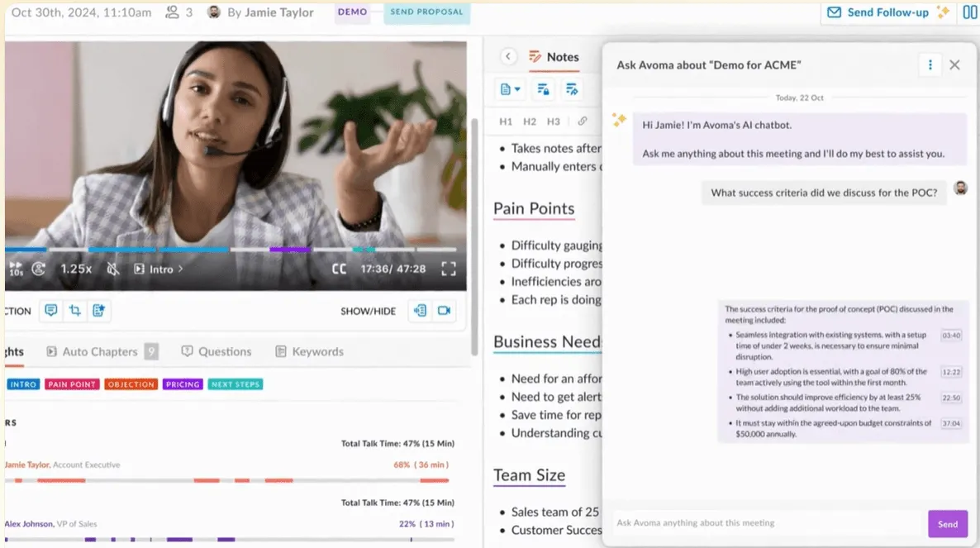Click the crop snippet icon

coord(75,311)
